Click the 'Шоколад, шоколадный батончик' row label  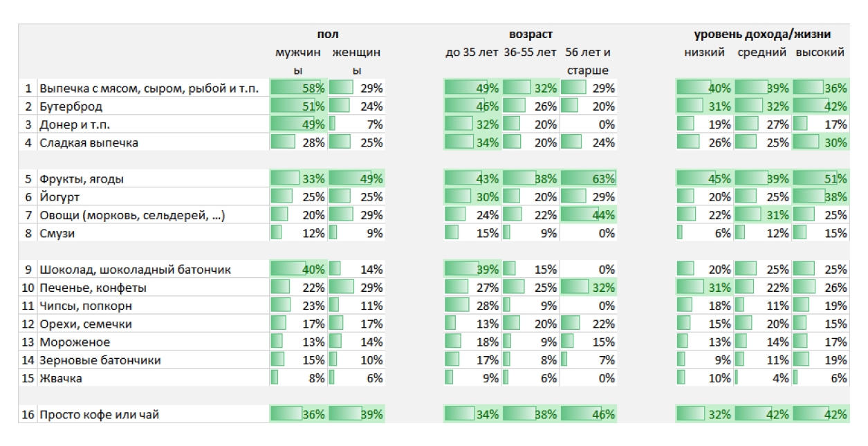pyautogui.click(x=135, y=270)
